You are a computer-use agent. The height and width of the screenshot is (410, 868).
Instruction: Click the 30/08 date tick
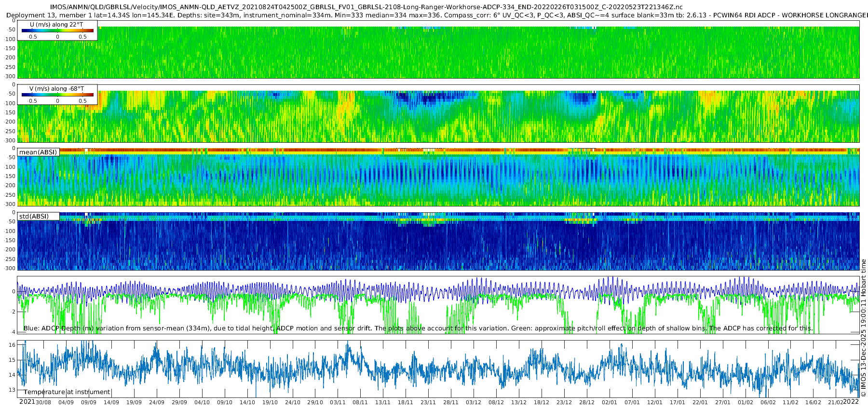pos(43,402)
